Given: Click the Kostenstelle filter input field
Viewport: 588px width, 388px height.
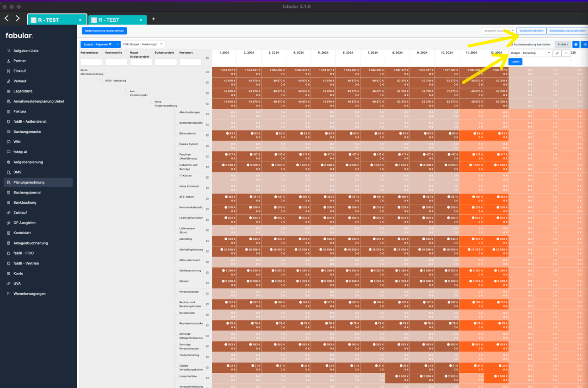Looking at the screenshot, I should click(x=116, y=62).
